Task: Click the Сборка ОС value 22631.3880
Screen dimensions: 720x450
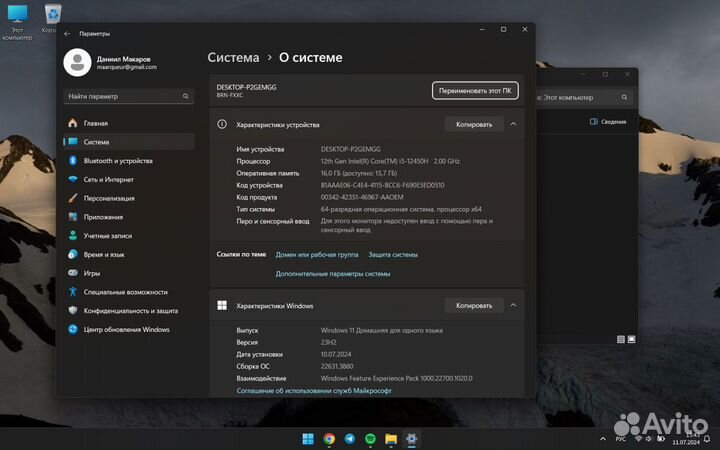Action: pyautogui.click(x=337, y=366)
